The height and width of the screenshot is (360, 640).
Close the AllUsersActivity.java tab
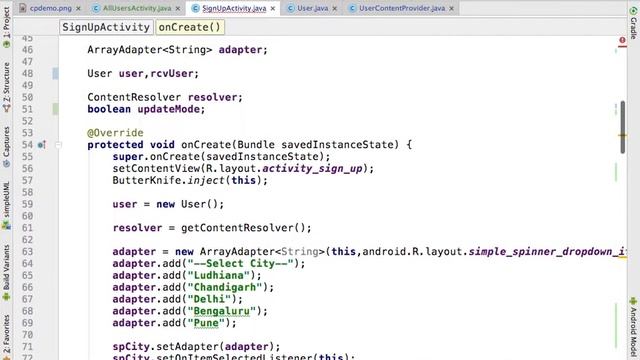[x=178, y=8]
